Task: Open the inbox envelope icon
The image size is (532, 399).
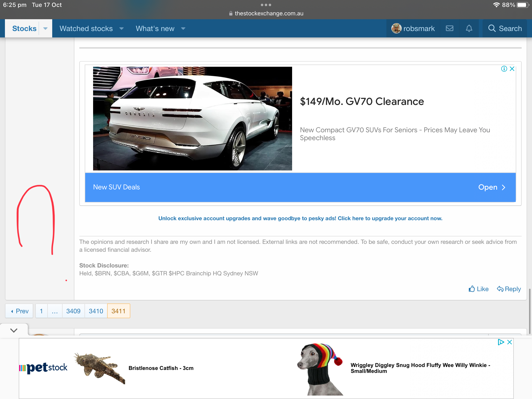Action: click(x=449, y=29)
